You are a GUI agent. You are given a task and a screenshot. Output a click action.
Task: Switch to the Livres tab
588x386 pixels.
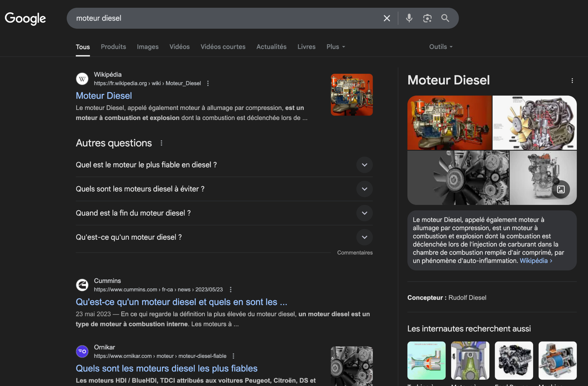pyautogui.click(x=306, y=47)
